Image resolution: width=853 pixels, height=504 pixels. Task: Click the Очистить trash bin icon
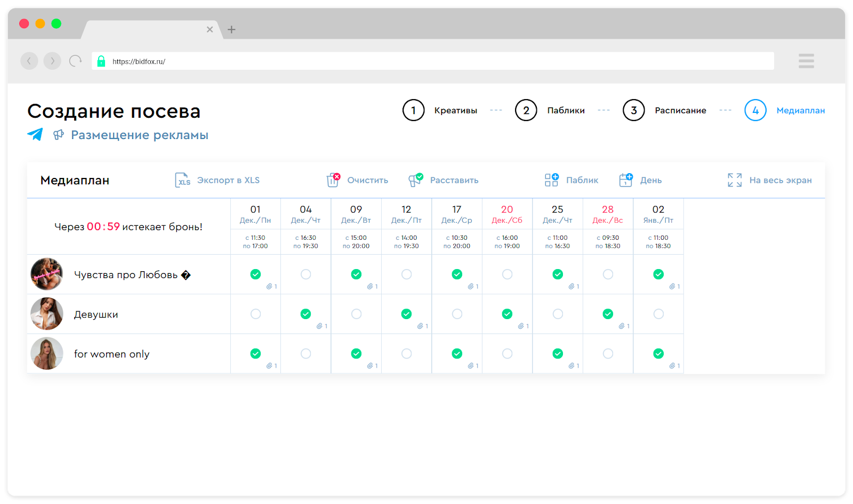point(333,180)
